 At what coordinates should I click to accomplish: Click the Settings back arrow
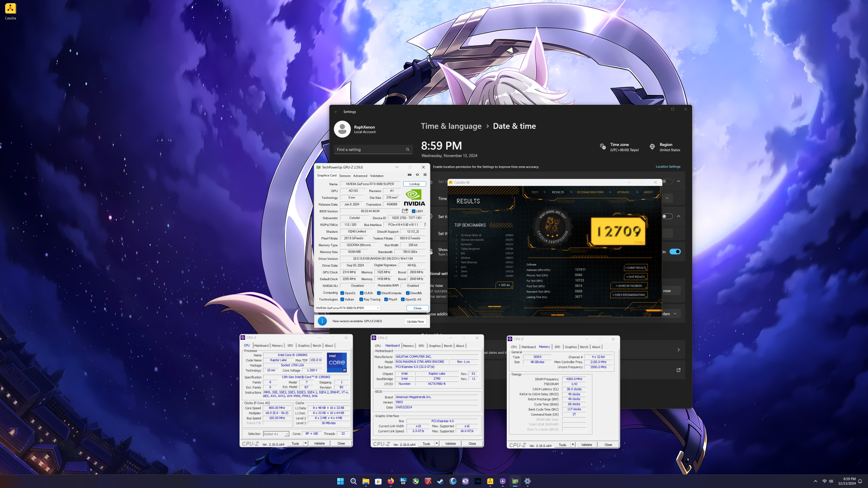(x=336, y=112)
